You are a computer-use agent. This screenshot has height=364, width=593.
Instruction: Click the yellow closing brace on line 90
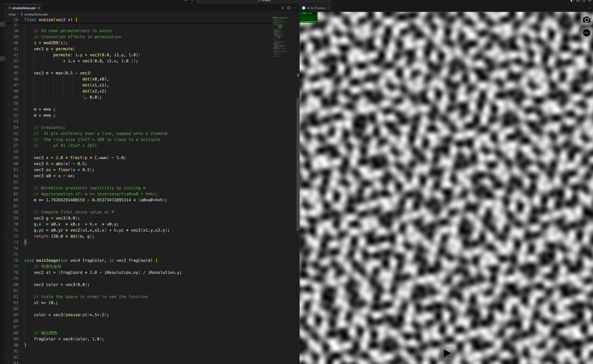(x=25, y=345)
